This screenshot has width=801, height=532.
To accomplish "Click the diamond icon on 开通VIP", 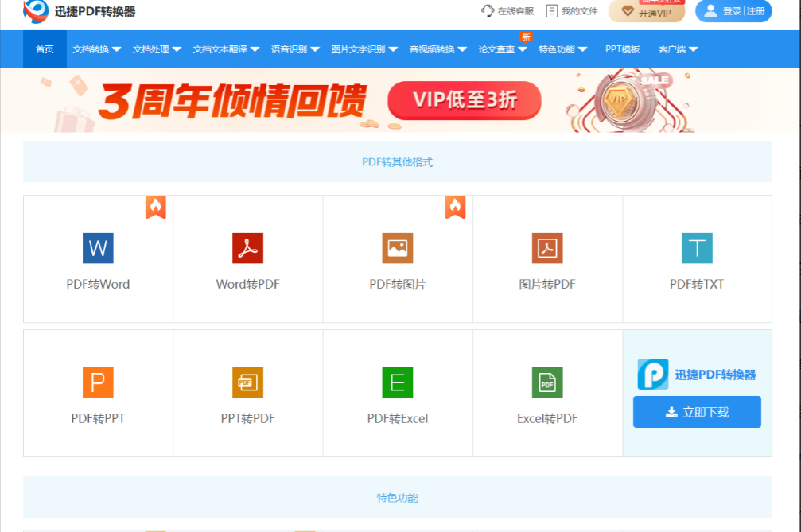I will click(x=628, y=11).
